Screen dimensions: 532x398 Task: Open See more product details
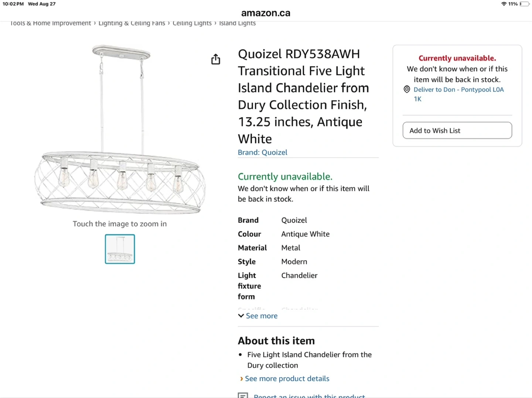pos(287,378)
